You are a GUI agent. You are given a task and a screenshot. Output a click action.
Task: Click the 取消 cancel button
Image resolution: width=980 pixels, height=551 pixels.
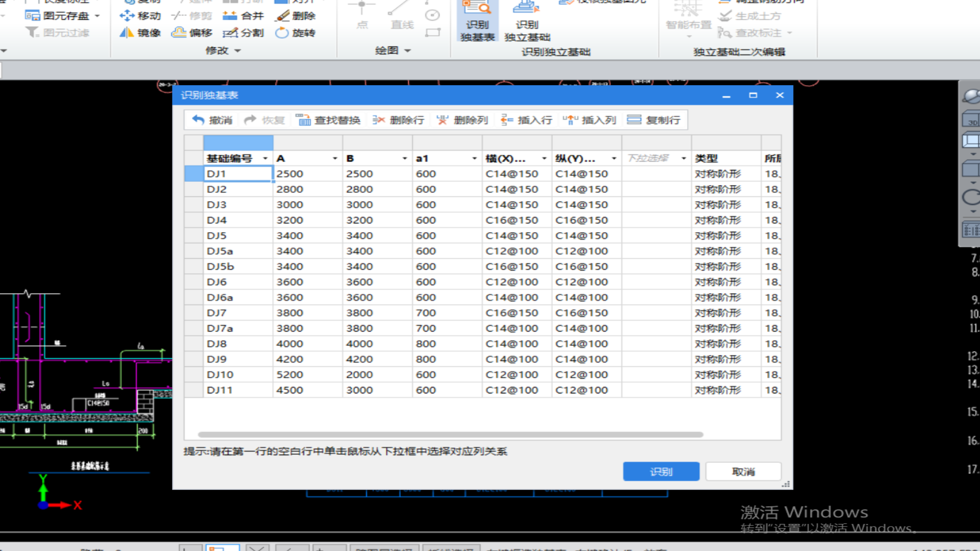coord(743,471)
